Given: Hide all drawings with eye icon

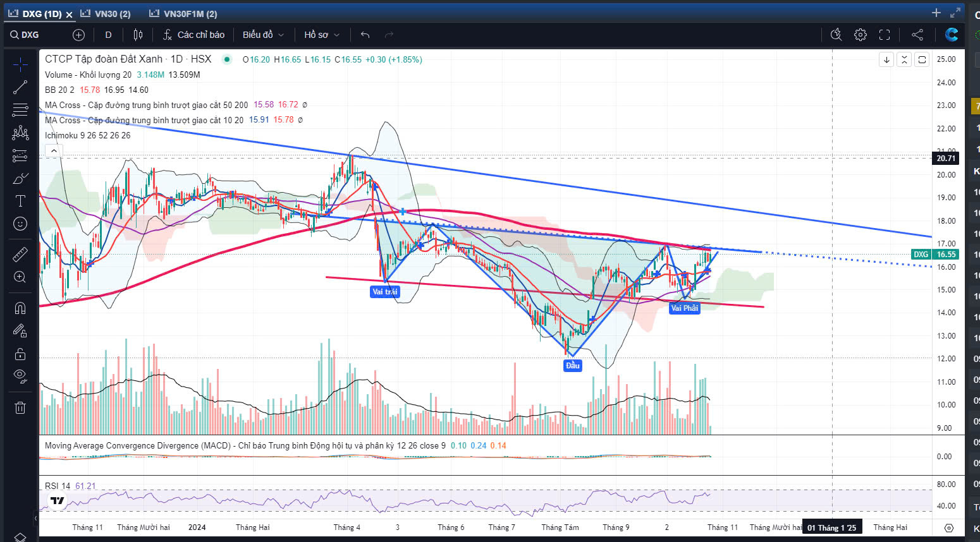Looking at the screenshot, I should [20, 376].
